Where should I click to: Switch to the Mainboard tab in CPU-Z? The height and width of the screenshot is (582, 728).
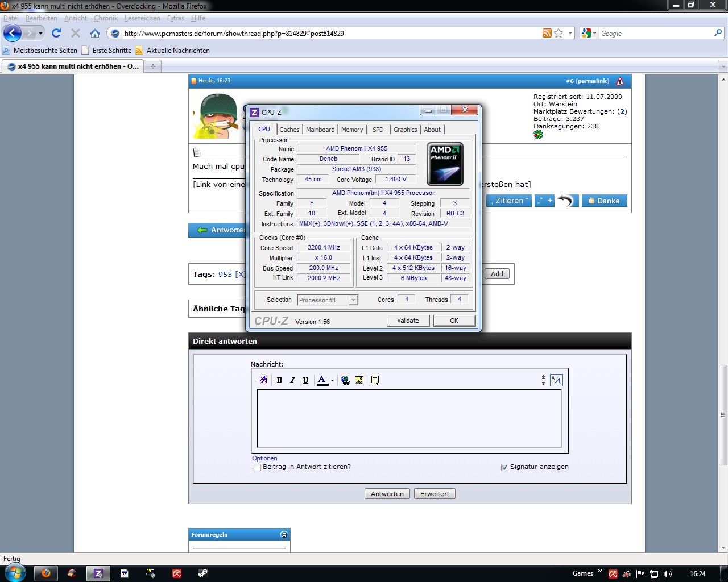coord(320,130)
